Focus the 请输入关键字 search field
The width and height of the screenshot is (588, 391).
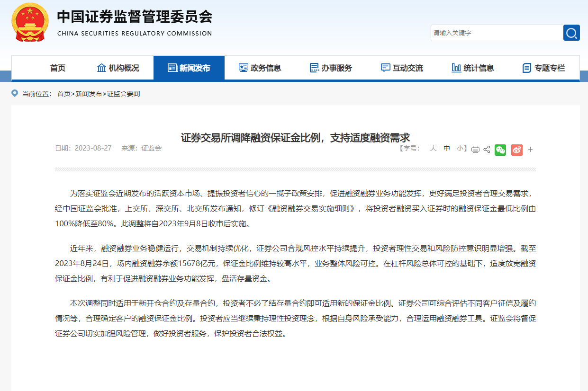(497, 33)
